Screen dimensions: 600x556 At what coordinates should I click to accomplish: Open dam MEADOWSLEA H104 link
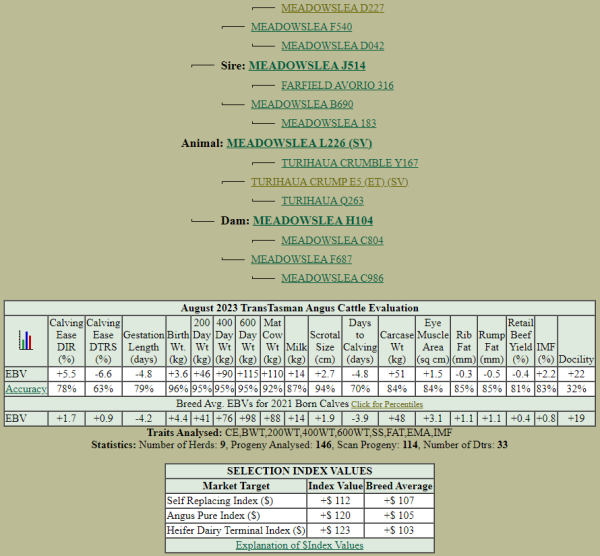313,220
